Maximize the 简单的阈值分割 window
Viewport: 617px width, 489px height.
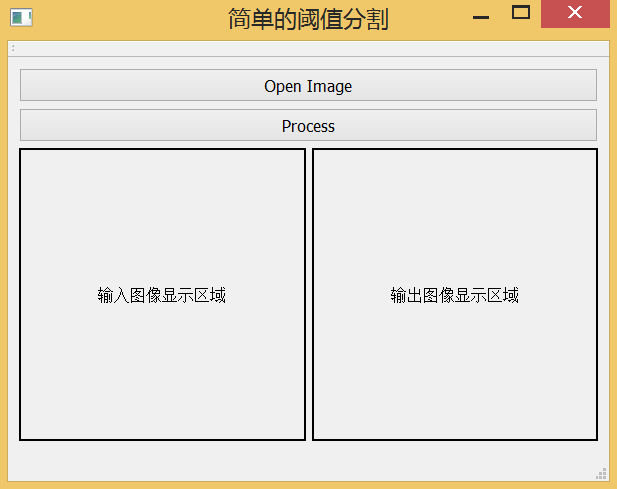(521, 13)
